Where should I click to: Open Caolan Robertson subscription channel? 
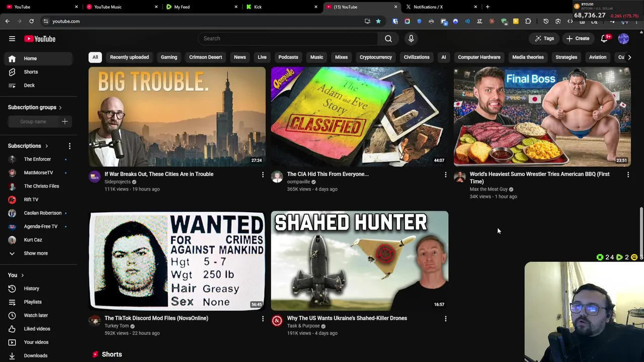tap(38, 213)
